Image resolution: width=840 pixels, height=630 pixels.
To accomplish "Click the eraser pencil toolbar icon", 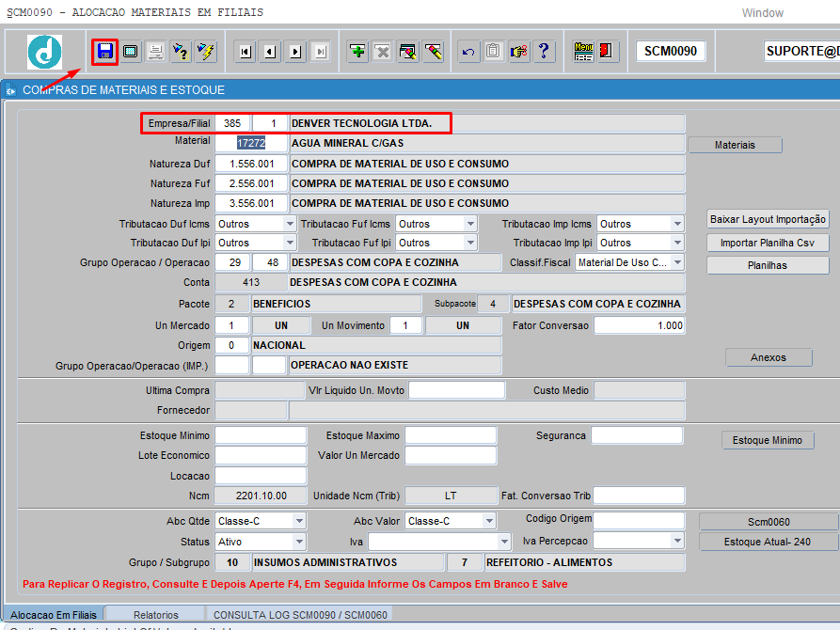I will coord(433,52).
